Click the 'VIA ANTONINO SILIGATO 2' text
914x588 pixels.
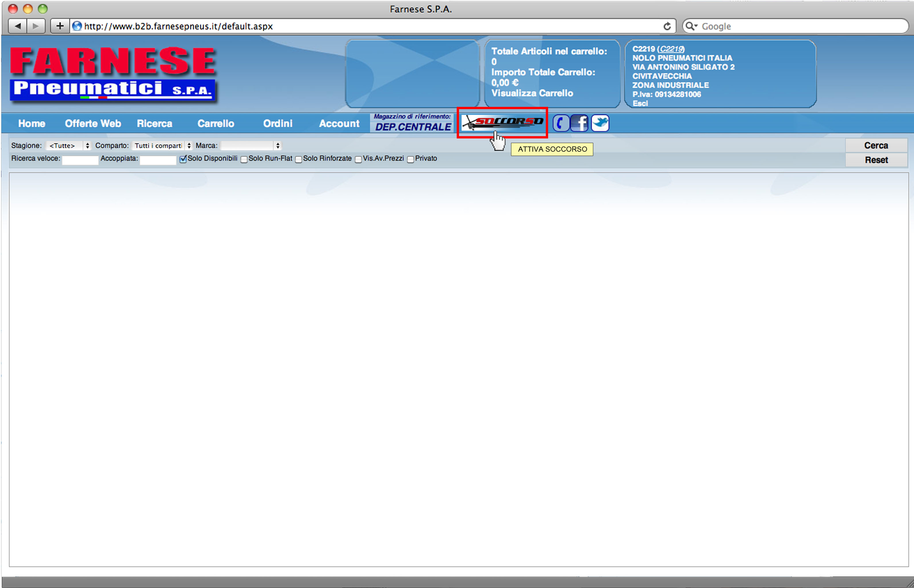683,67
